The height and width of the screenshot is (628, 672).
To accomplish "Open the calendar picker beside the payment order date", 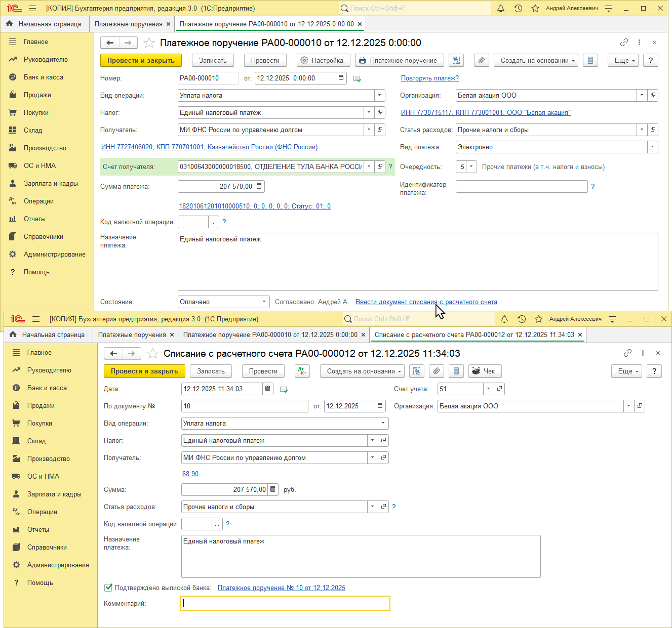I will click(x=341, y=78).
